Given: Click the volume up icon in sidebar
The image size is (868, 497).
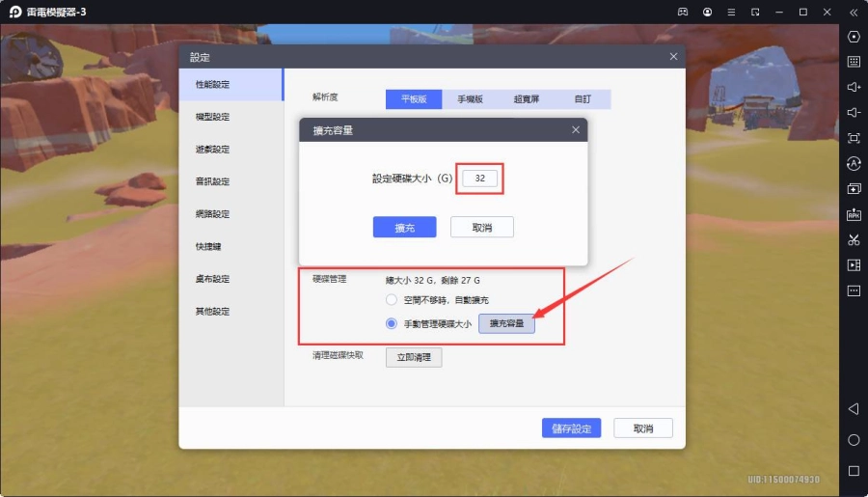Looking at the screenshot, I should pos(854,87).
